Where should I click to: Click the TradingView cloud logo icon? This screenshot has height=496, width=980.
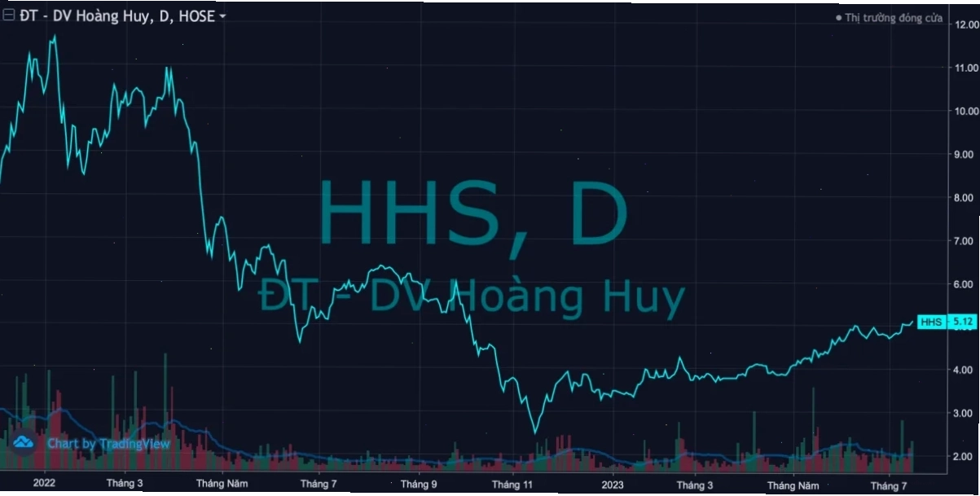click(x=23, y=442)
